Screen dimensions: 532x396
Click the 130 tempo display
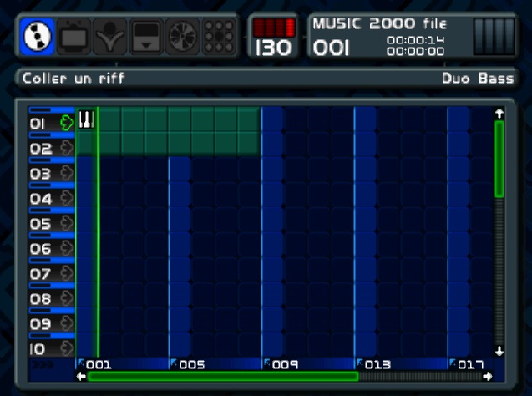(273, 48)
